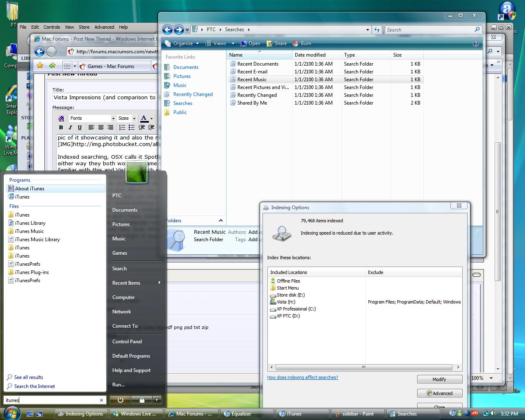The width and height of the screenshot is (525, 420).
Task: Open the text color dropdown arrow
Action: coord(152,119)
